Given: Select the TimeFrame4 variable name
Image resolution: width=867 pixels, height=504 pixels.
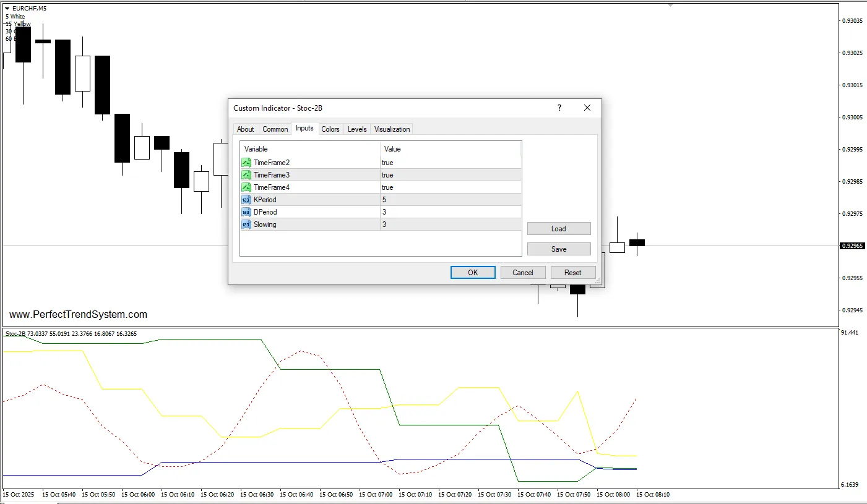Looking at the screenshot, I should click(272, 187).
